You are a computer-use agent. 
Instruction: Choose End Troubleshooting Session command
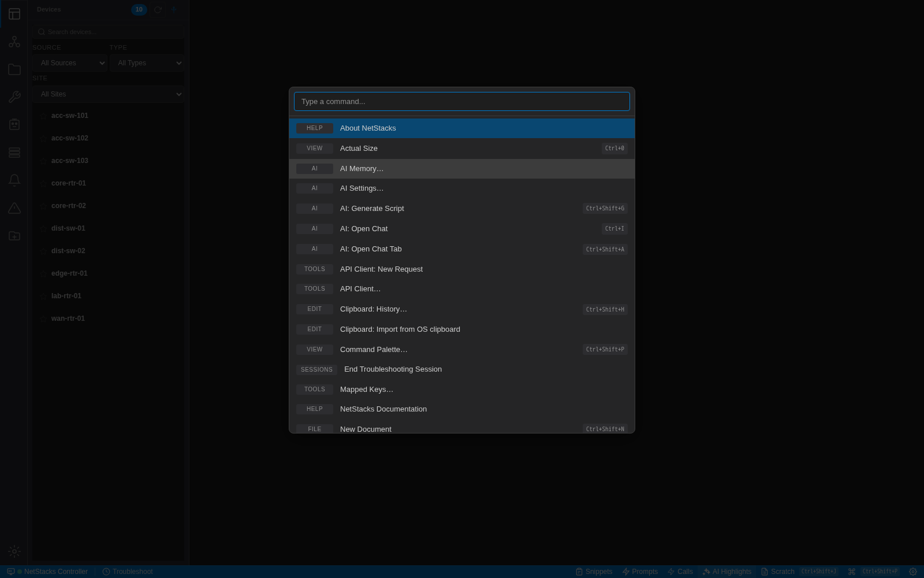pyautogui.click(x=462, y=369)
